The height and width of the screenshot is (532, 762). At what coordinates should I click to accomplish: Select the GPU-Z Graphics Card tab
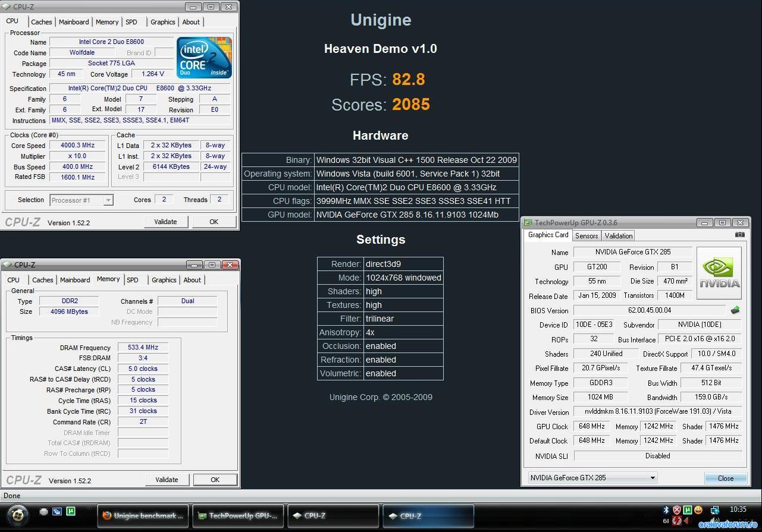[548, 235]
